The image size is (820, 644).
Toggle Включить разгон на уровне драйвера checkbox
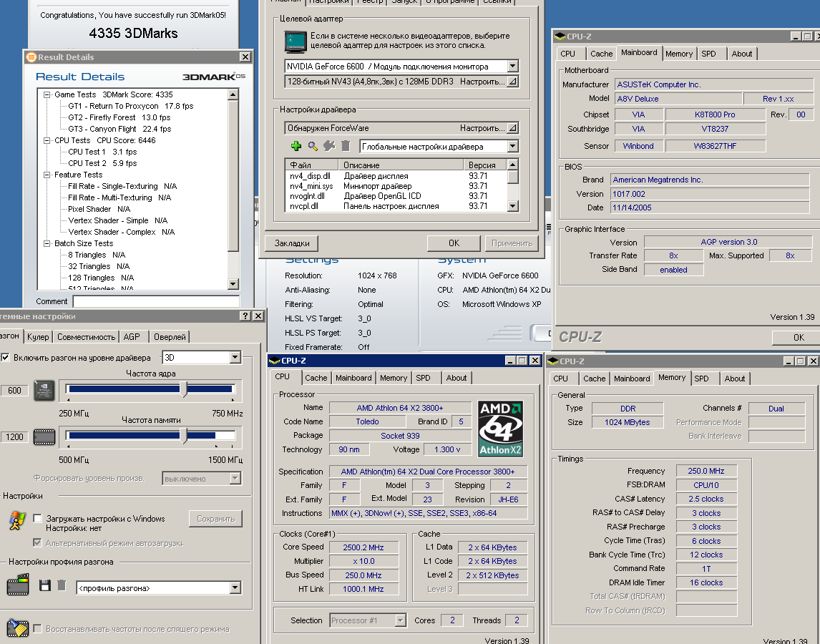click(5, 357)
